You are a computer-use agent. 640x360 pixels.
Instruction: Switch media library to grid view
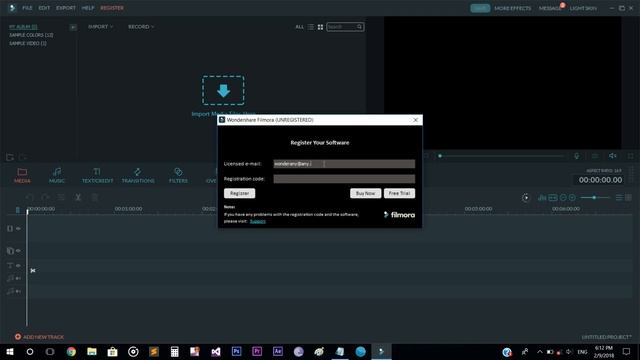point(320,27)
